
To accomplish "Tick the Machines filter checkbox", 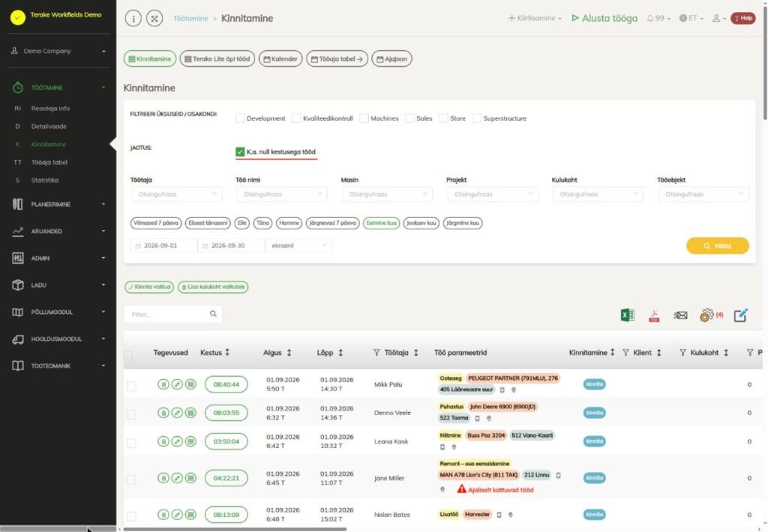I will click(364, 118).
